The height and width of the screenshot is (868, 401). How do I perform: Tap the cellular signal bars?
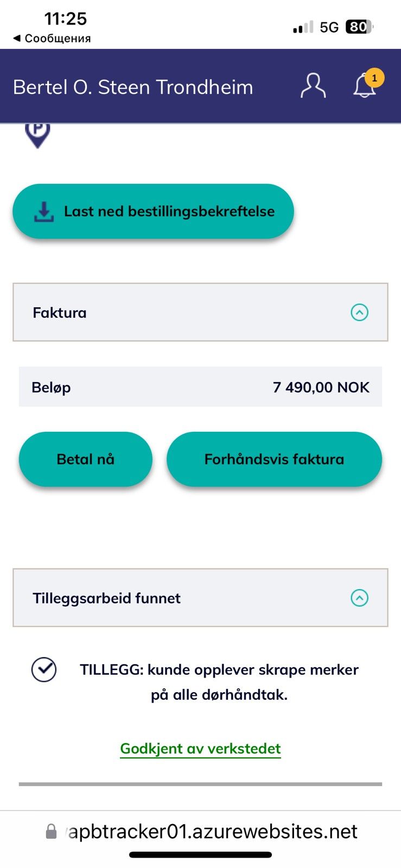[303, 27]
